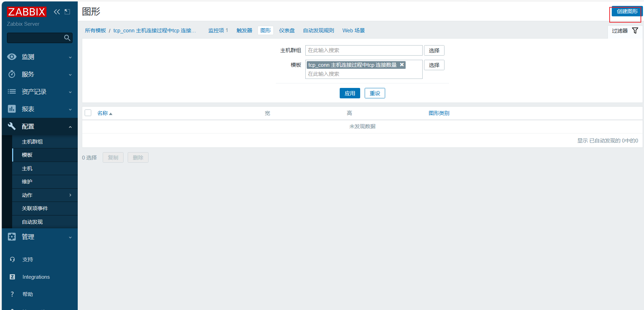Click the funnel filter icon
This screenshot has width=644, height=310.
pyautogui.click(x=635, y=31)
